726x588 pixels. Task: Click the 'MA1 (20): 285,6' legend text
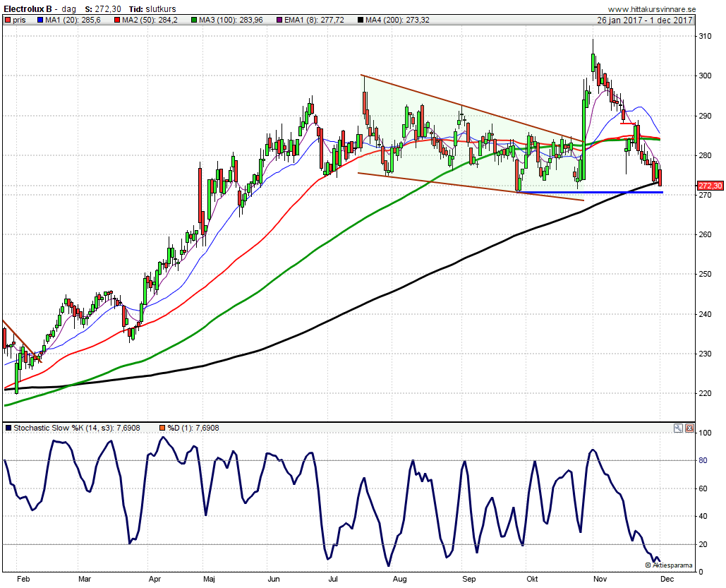point(73,20)
